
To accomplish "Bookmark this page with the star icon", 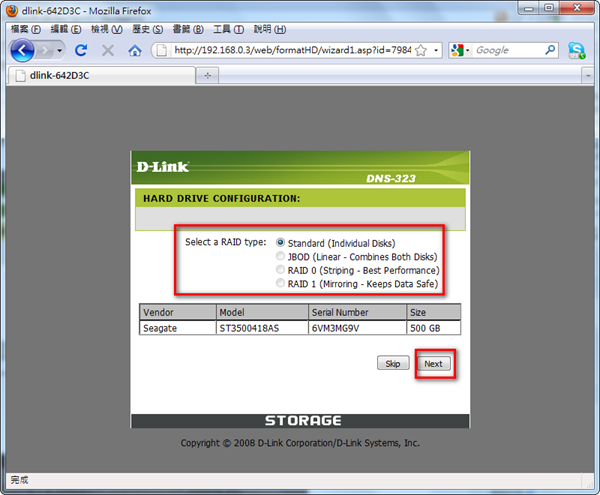I will point(421,50).
